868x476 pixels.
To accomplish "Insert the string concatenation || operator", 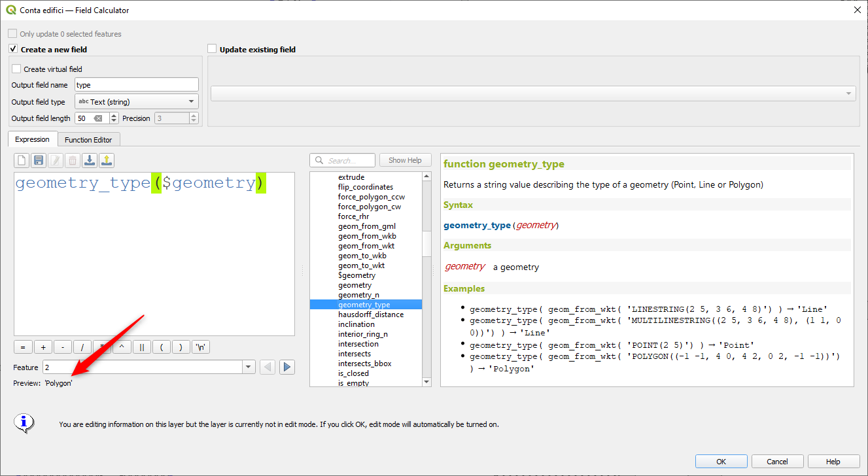I will pos(142,347).
